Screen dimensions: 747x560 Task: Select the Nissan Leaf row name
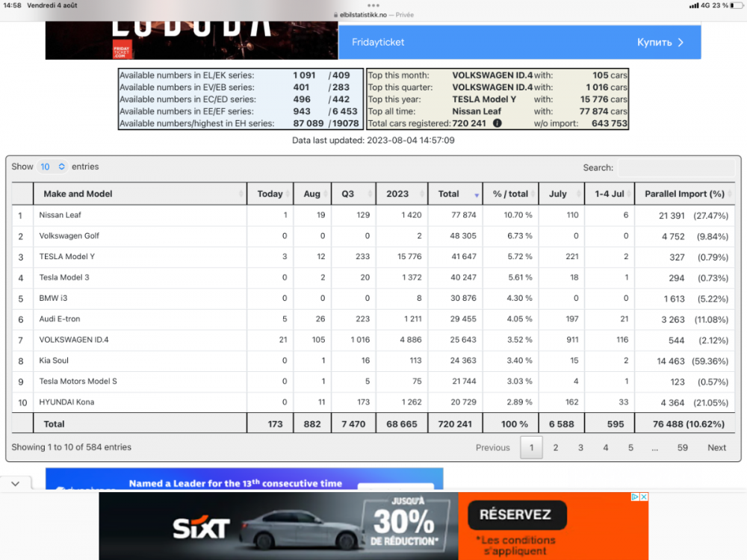tap(60, 215)
